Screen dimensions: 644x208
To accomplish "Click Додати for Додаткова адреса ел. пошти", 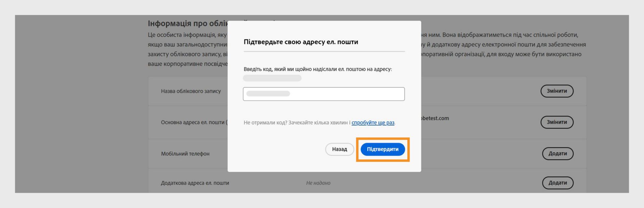I will 558,183.
